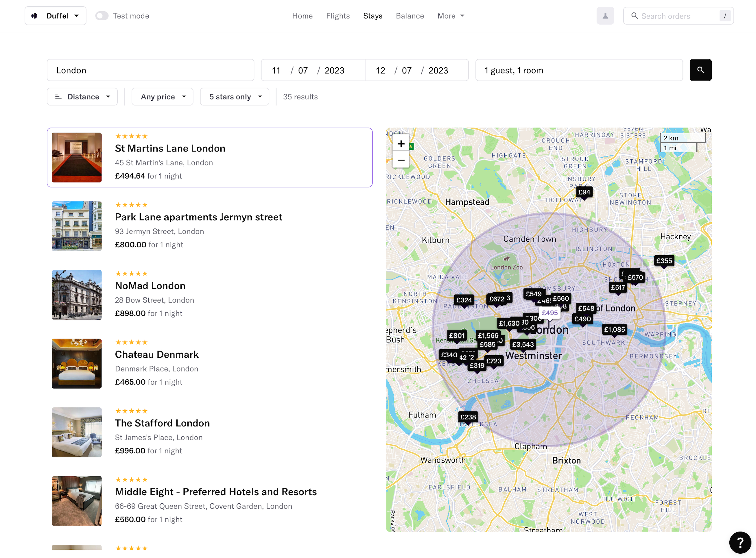Open the Duffel organization dropdown
756x558 pixels.
tap(56, 16)
